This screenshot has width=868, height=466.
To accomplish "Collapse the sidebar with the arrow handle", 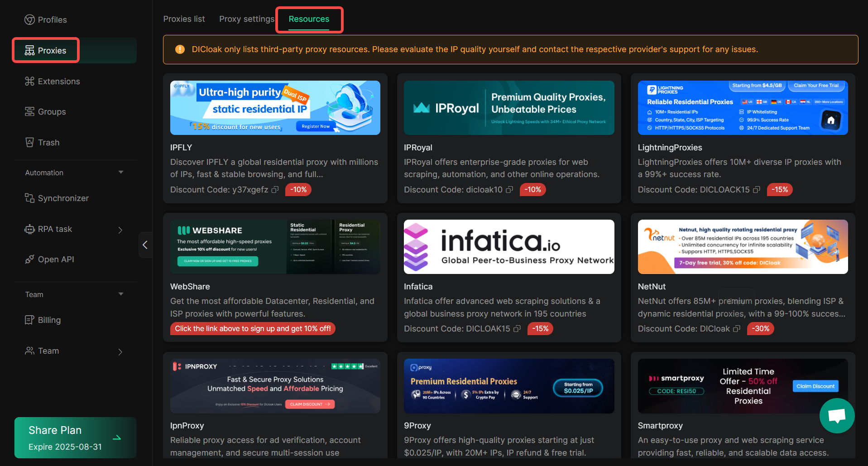I will coord(145,245).
